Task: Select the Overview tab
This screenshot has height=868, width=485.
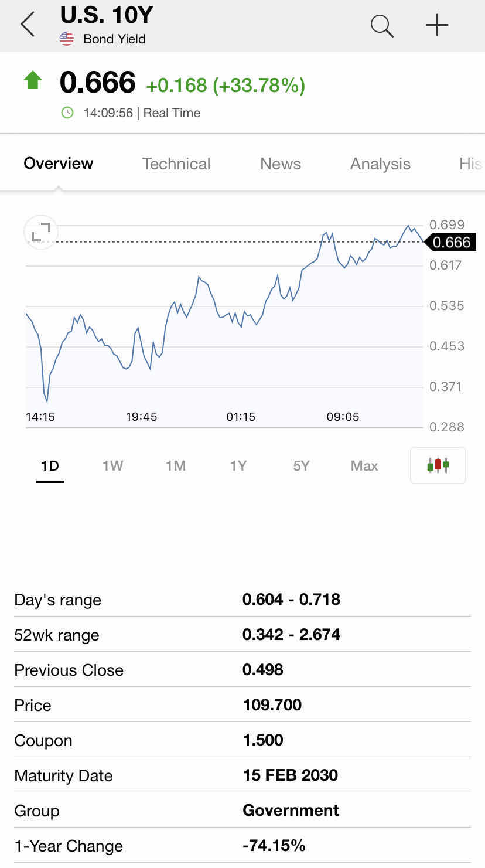Action: point(58,163)
